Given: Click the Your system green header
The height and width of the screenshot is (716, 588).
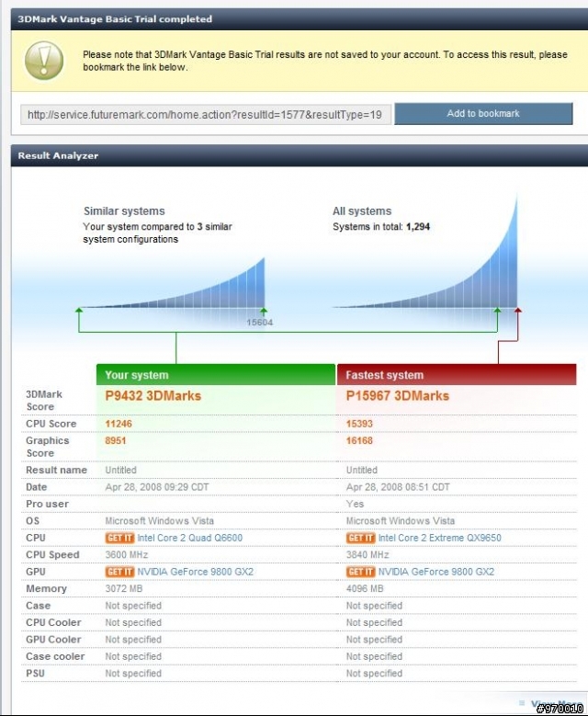Looking at the screenshot, I should coord(216,374).
